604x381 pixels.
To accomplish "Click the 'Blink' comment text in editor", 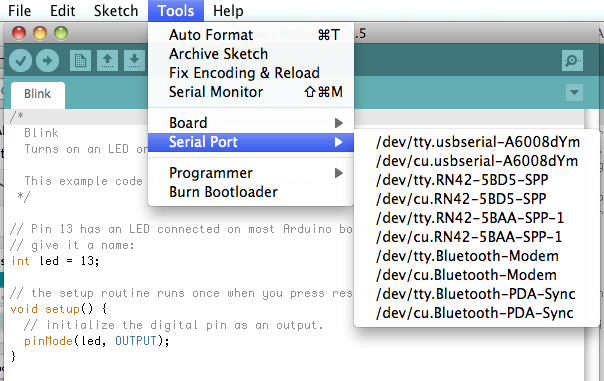I will pos(41,133).
